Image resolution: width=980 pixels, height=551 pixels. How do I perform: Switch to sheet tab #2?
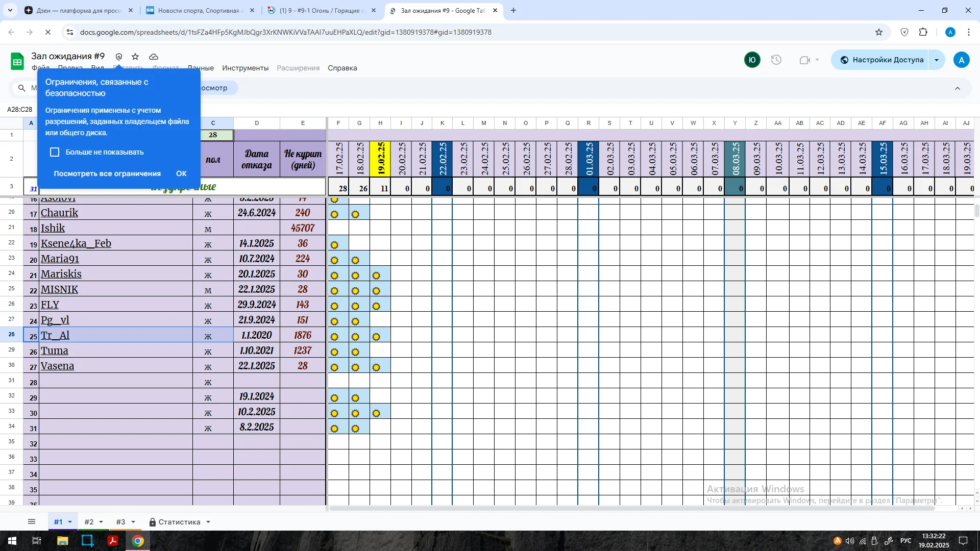coord(89,522)
